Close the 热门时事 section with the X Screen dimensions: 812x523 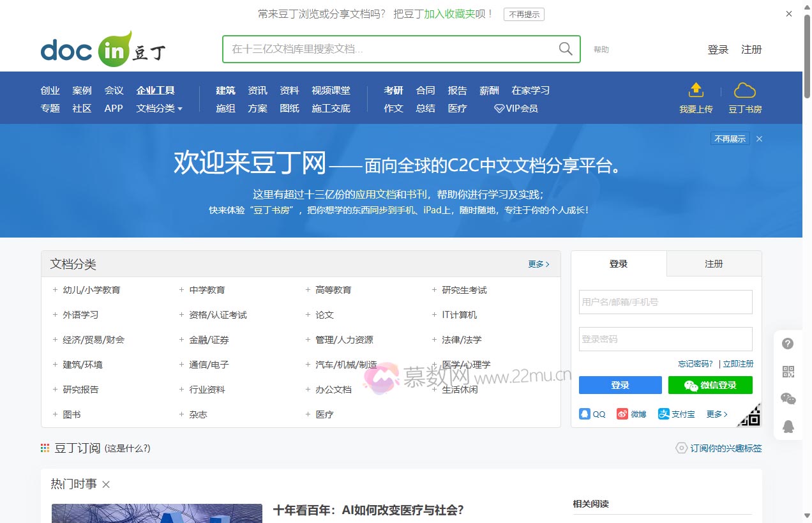point(105,484)
